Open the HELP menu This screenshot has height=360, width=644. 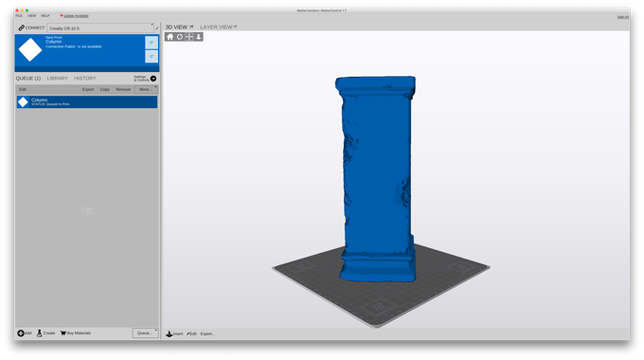[45, 15]
